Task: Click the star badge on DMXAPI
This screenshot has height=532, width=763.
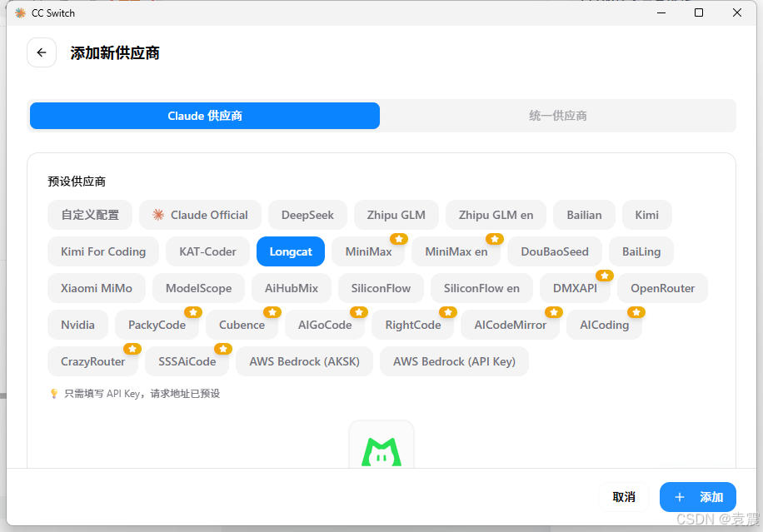Action: pos(605,276)
